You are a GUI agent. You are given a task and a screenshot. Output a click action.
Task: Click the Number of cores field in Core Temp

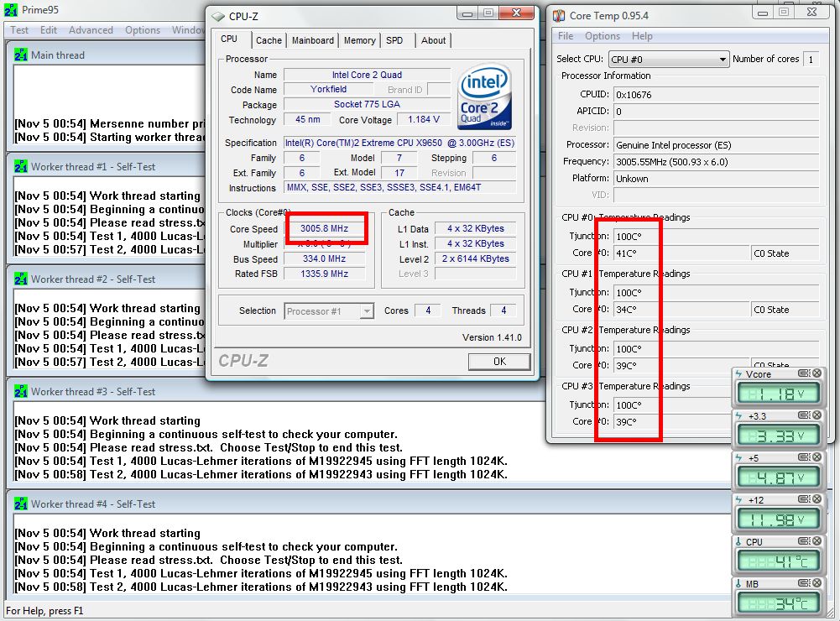pos(811,60)
